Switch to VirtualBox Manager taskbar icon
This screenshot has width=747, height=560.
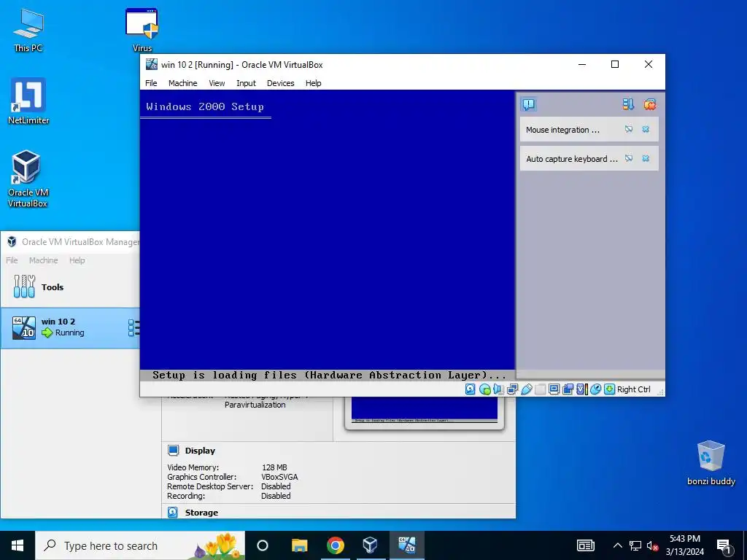pos(370,545)
